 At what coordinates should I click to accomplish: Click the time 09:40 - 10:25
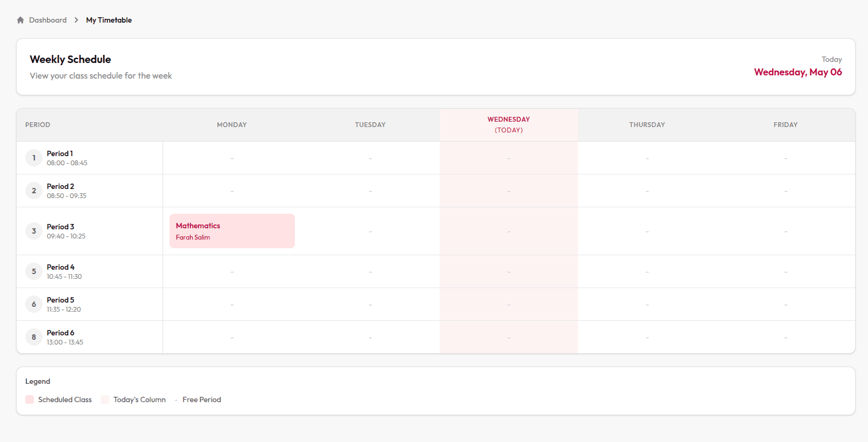pyautogui.click(x=66, y=236)
